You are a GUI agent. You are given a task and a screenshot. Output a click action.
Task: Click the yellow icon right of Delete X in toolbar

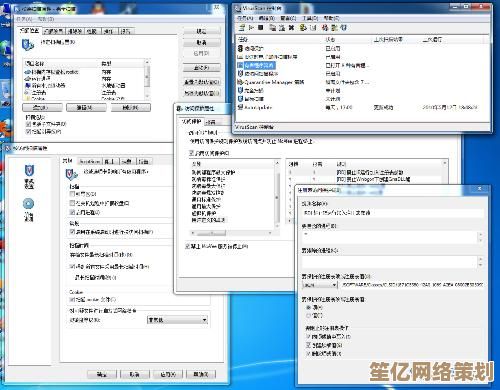303,28
